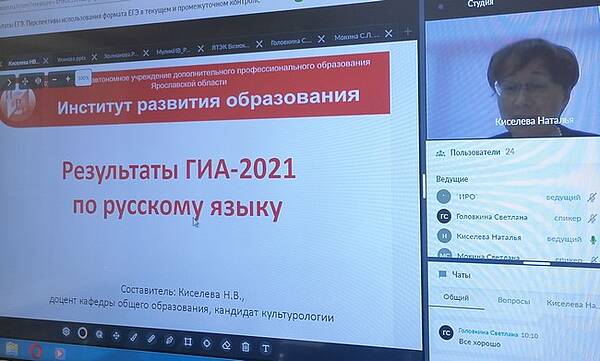Choose the rectangle shape tool
Viewport: 600px width, 361px height.
188,341
